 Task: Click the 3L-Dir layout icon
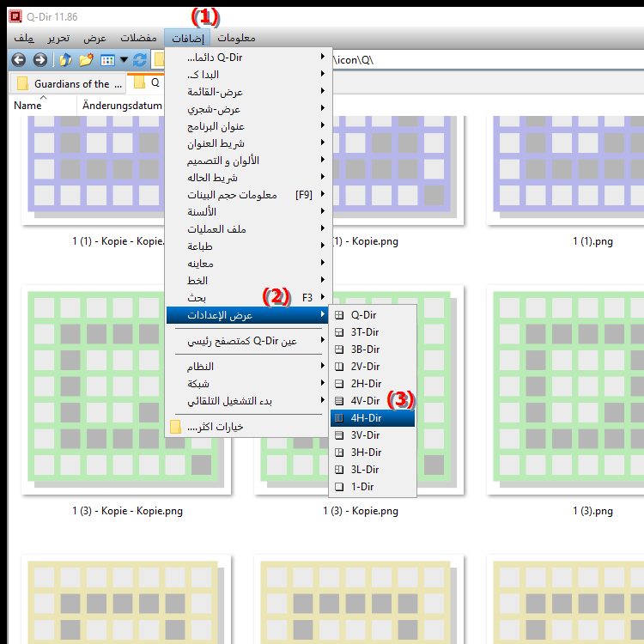(339, 470)
